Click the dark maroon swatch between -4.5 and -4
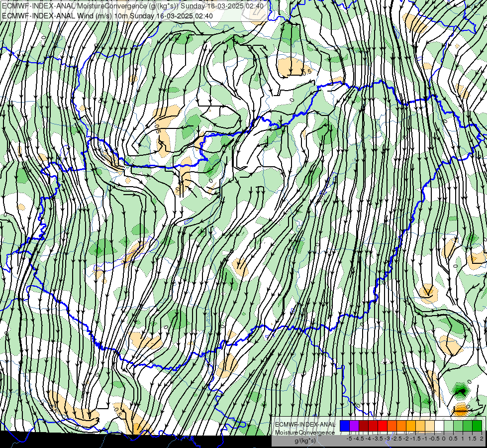 click(x=364, y=426)
